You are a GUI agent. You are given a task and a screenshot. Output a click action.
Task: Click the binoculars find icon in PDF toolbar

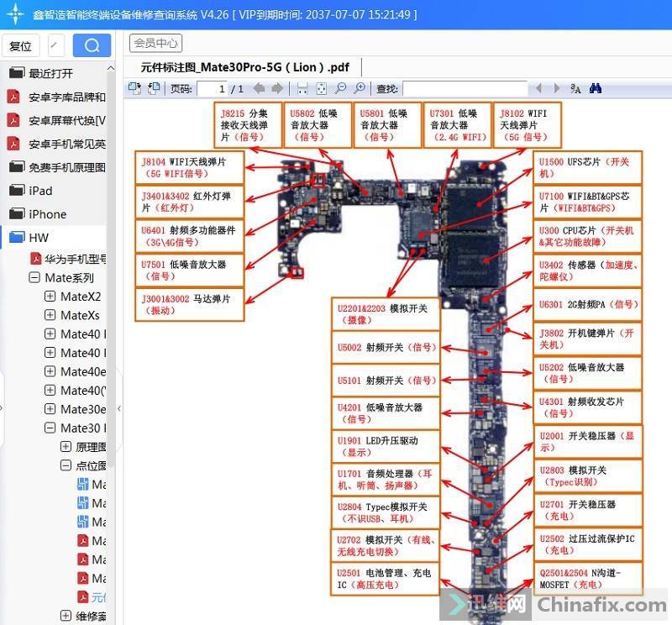596,88
